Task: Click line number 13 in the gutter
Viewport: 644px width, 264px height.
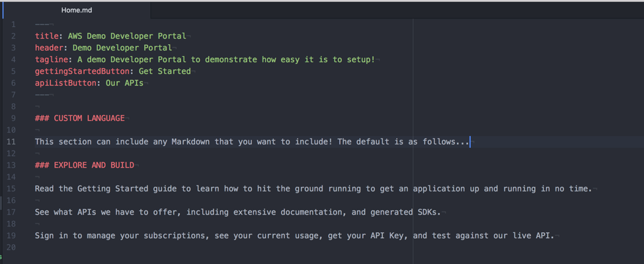Action: [x=11, y=165]
